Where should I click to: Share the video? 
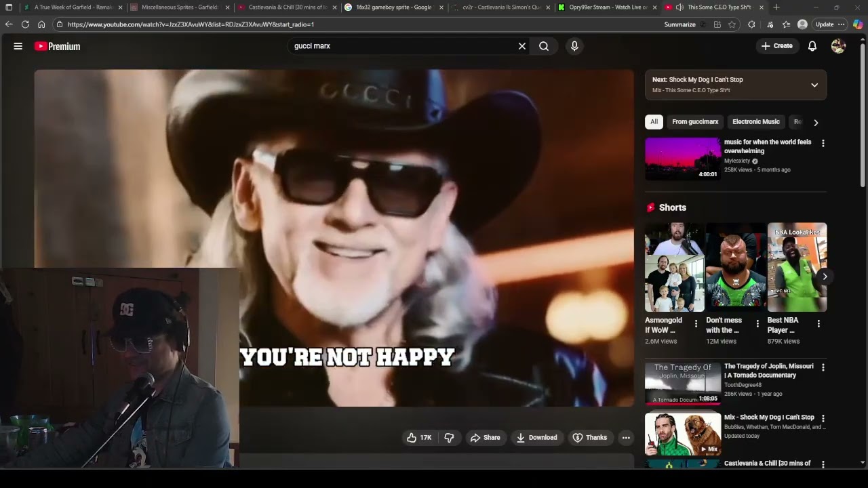coord(486,438)
